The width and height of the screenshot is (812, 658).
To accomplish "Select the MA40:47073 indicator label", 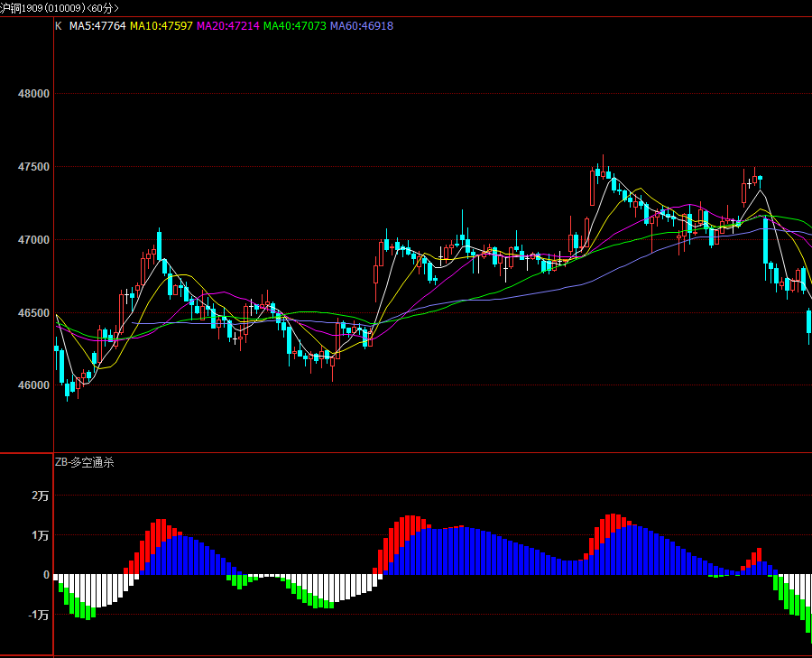I will (295, 26).
